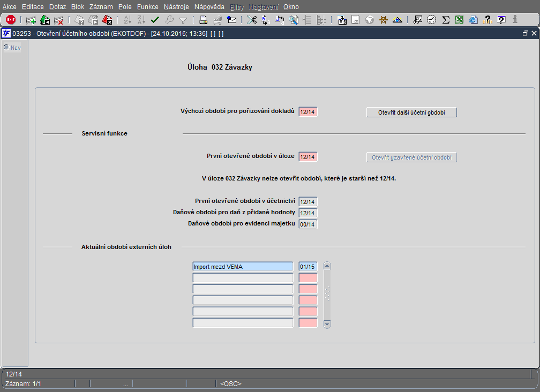This screenshot has width=540, height=392.
Task: Click the sort ascending A-Z icon
Action: coord(127,20)
